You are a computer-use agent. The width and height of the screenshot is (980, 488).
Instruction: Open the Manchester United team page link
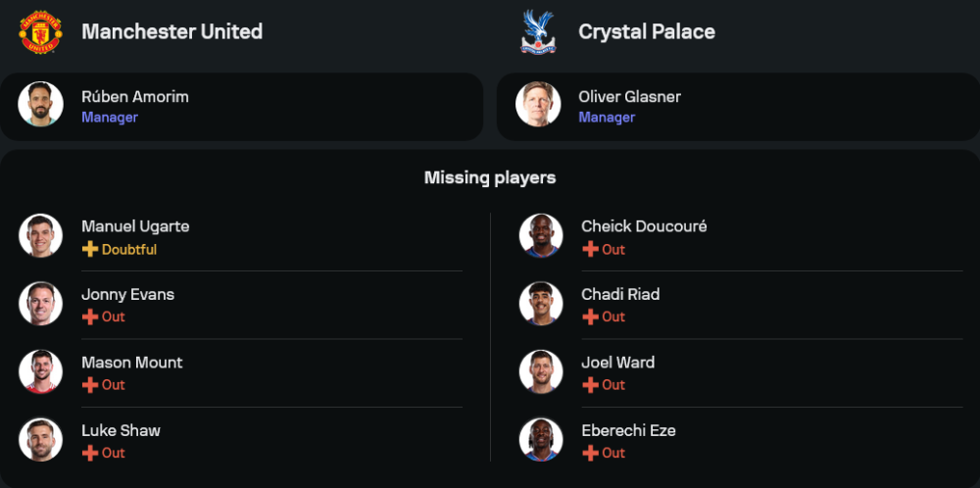171,31
